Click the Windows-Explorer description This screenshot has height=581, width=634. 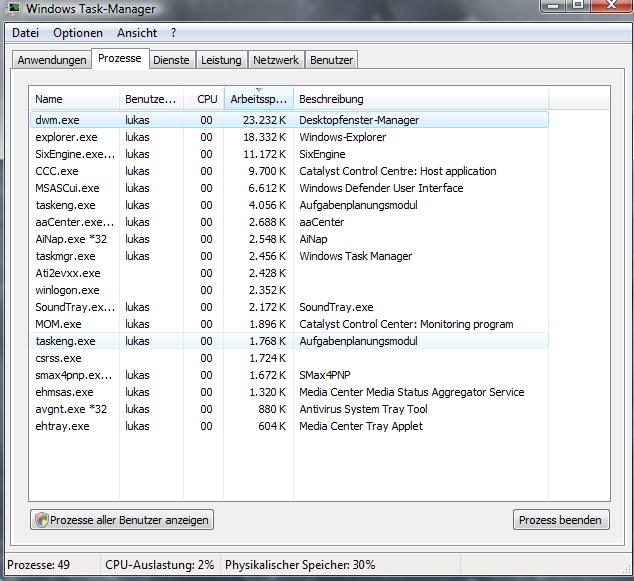(342, 137)
